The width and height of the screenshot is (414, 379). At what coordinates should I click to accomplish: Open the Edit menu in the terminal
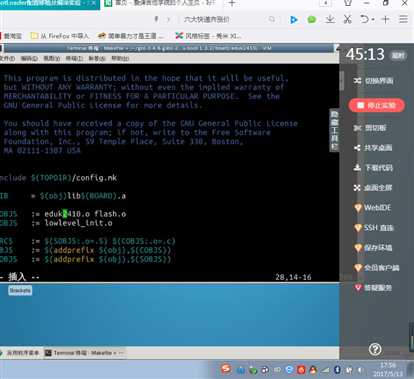[29, 59]
